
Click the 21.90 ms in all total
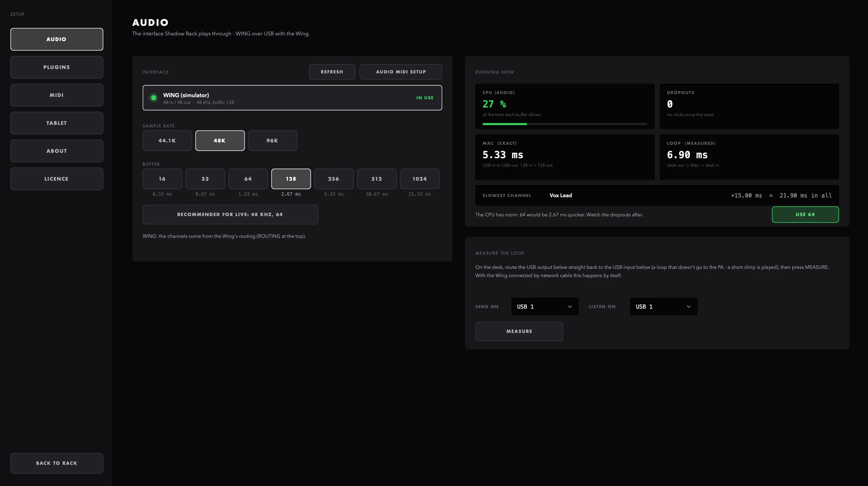pyautogui.click(x=806, y=195)
